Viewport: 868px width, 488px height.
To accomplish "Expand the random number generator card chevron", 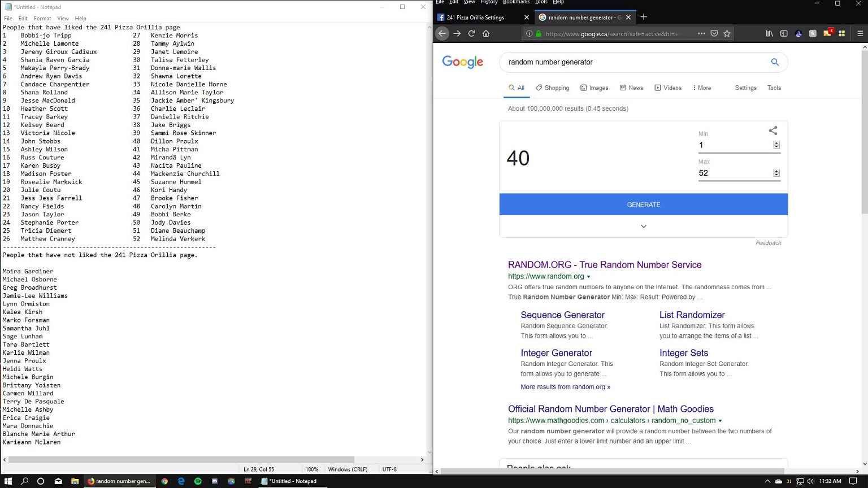I will 644,226.
